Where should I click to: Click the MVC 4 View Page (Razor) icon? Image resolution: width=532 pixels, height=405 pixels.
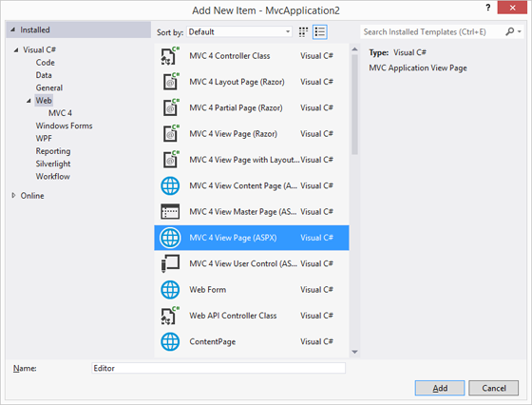[170, 134]
